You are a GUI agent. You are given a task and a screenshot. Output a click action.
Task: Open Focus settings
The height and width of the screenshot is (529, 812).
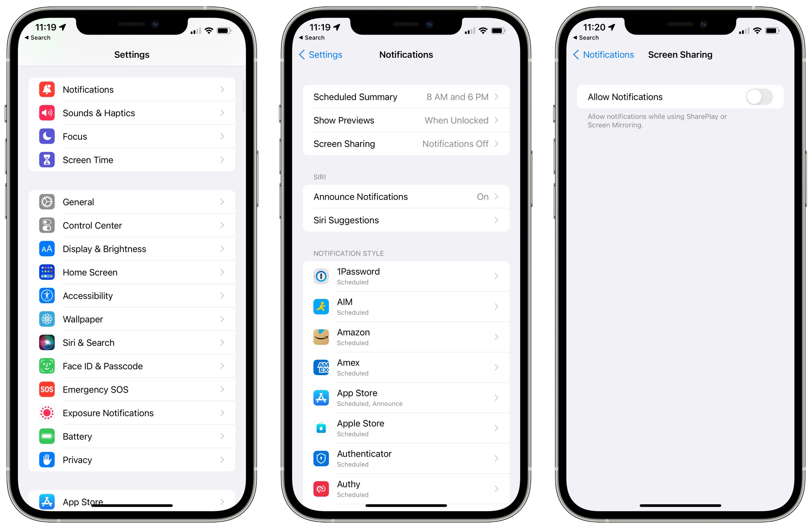coord(133,136)
